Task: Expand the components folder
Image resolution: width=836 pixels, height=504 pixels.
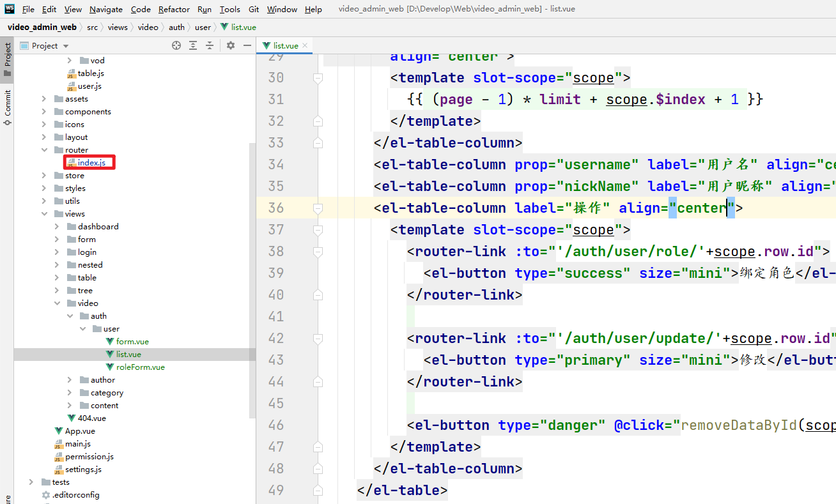Action: (44, 112)
